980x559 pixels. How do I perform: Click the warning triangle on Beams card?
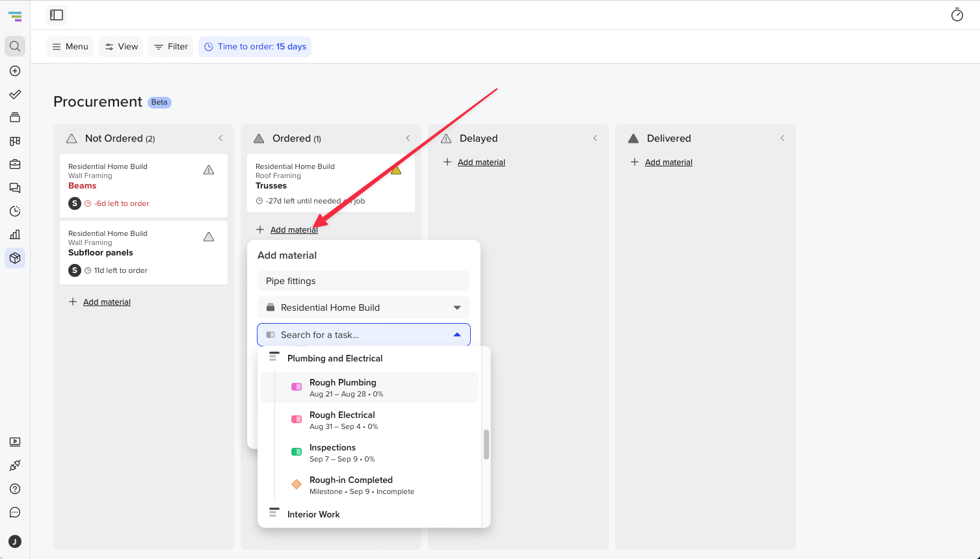[209, 170]
